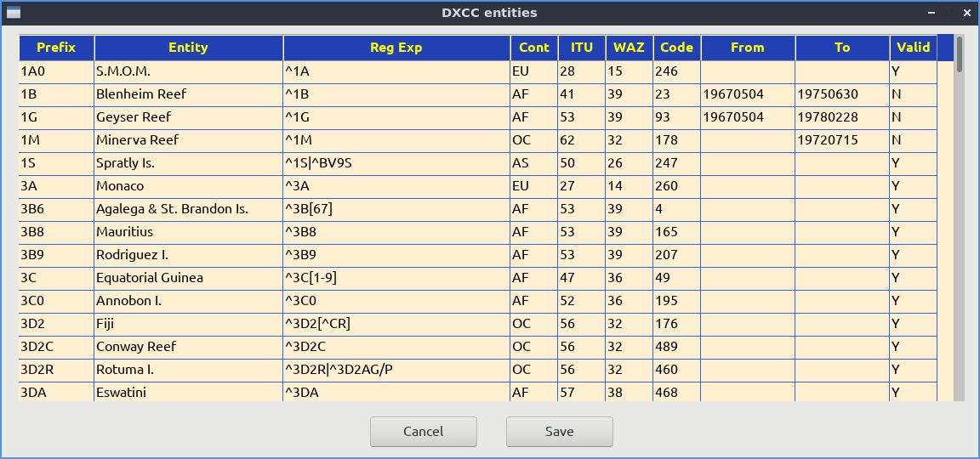Image resolution: width=980 pixels, height=459 pixels.
Task: Select the Mauritius entity cell
Action: [x=188, y=232]
